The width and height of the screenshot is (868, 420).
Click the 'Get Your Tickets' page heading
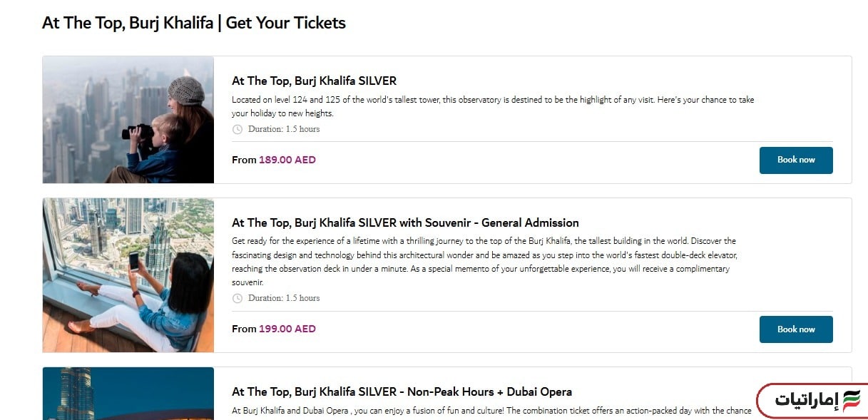click(x=194, y=23)
